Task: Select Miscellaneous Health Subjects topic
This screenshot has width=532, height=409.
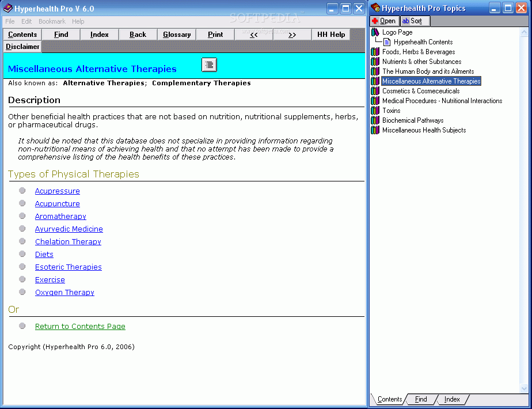Action: point(424,130)
